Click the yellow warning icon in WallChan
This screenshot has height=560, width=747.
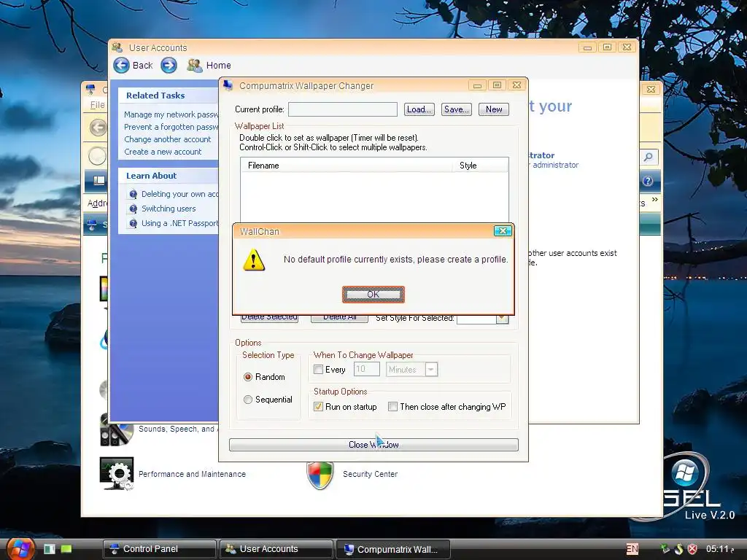[253, 260]
